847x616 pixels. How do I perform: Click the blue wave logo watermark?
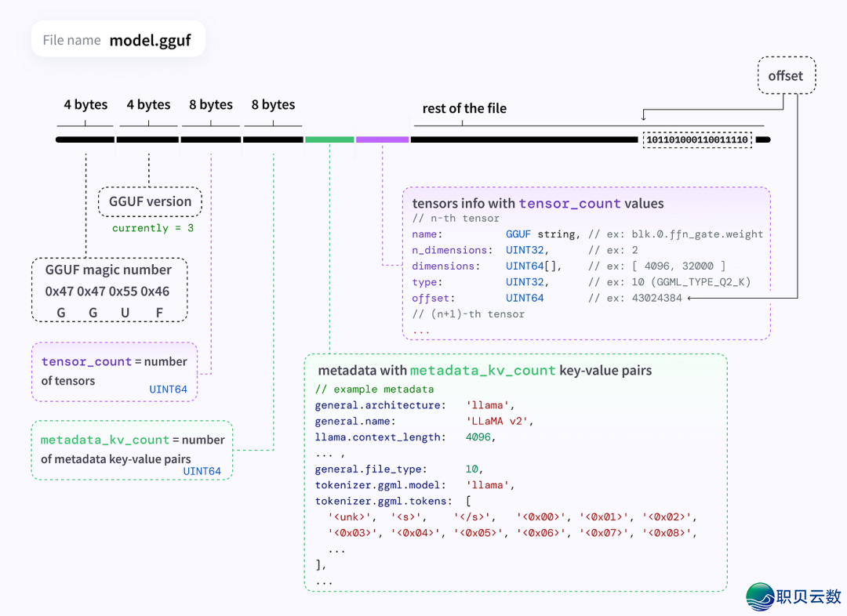click(x=760, y=597)
